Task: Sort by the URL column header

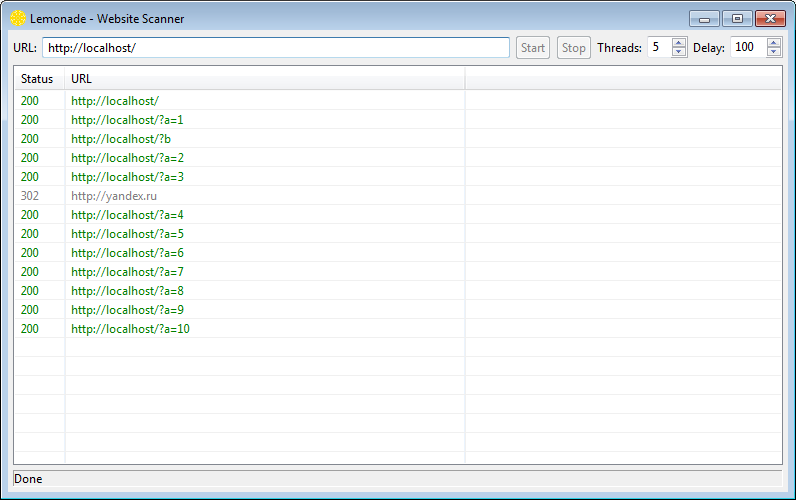Action: pyautogui.click(x=264, y=79)
